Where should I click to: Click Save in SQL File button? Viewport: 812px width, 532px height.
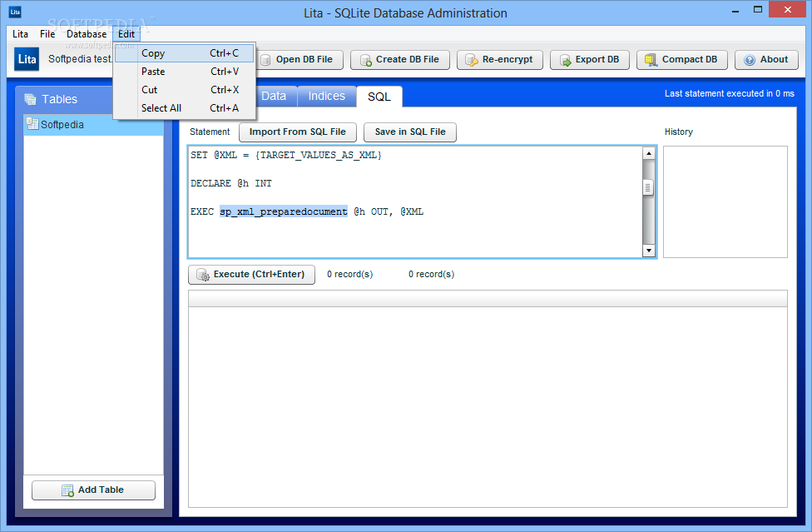click(409, 132)
